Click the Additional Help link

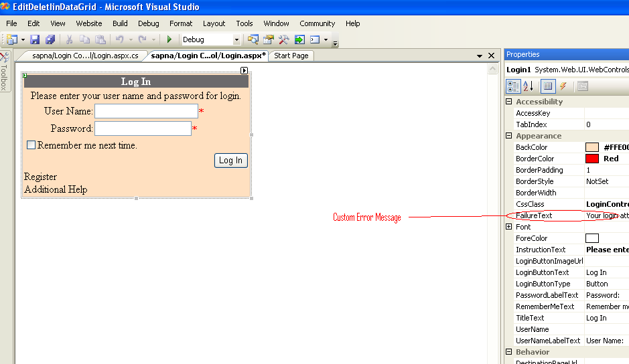pyautogui.click(x=56, y=189)
